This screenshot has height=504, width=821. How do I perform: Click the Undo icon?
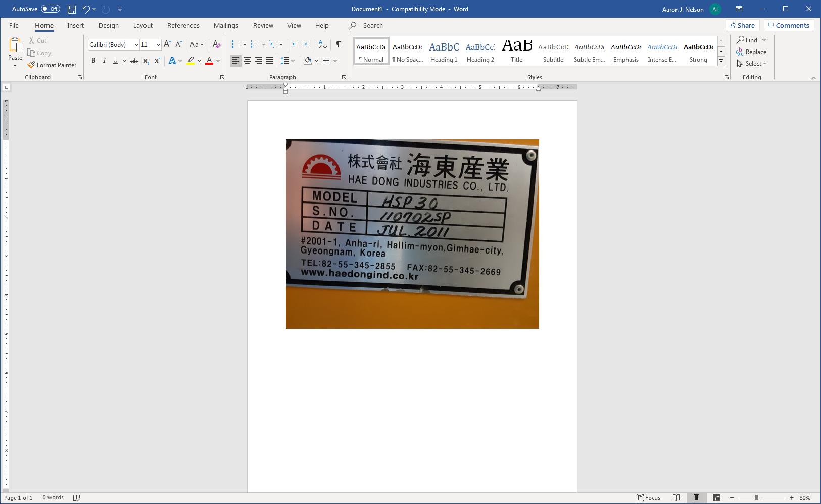coord(86,9)
